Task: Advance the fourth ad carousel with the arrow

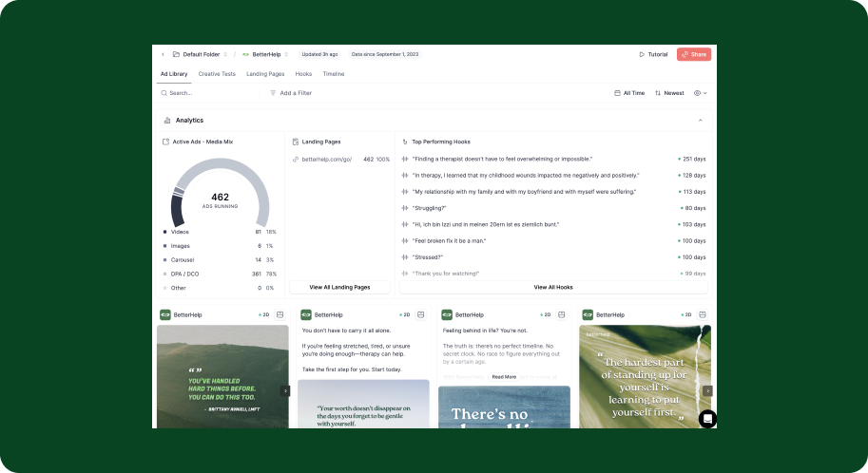Action: [707, 390]
